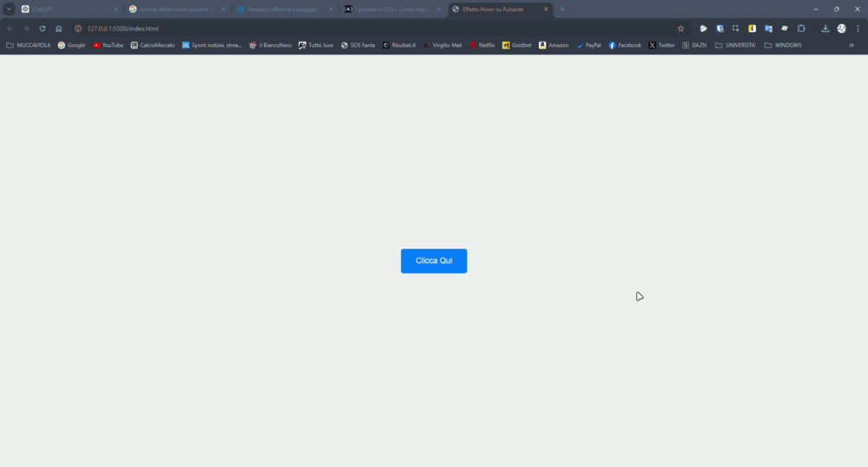The image size is (868, 467).
Task: Open Chrome's three-dot menu
Action: pos(858,29)
